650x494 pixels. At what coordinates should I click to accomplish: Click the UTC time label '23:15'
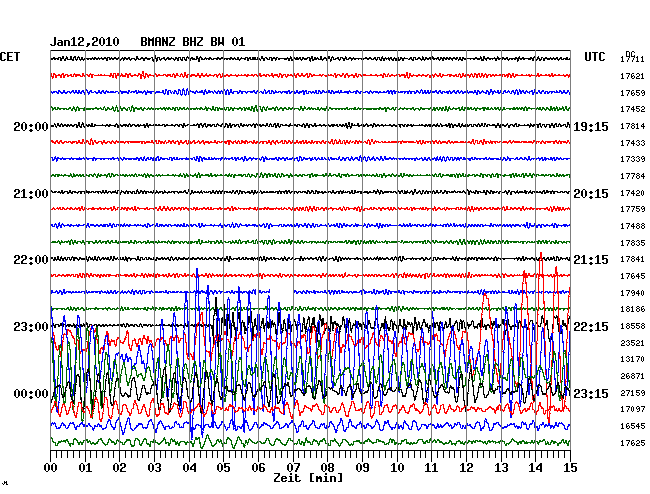point(591,393)
